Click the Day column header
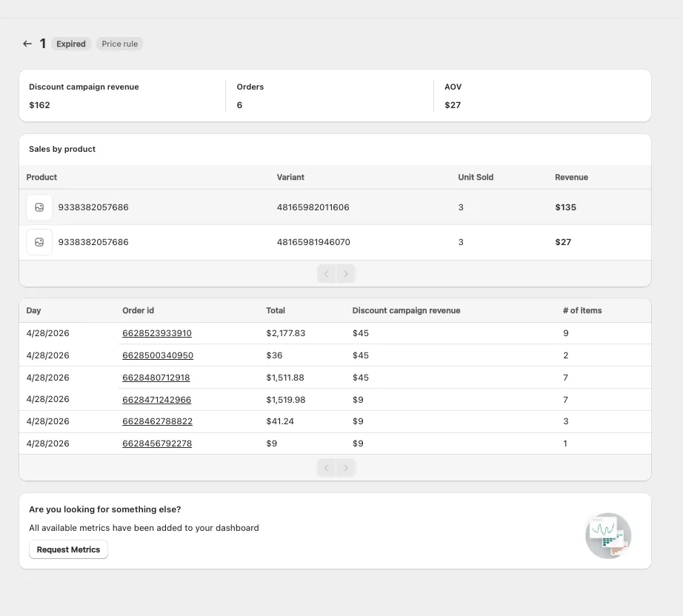The height and width of the screenshot is (616, 683). tap(33, 310)
